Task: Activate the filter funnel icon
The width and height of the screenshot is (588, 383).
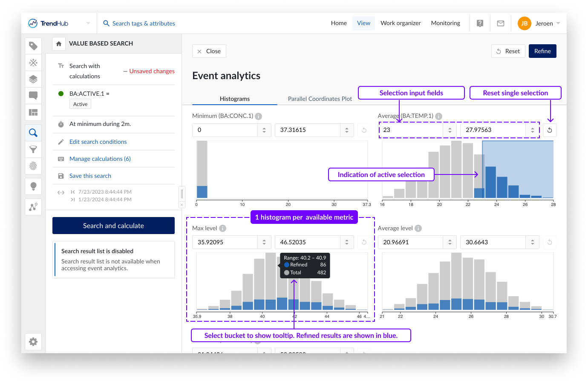Action: coord(33,150)
